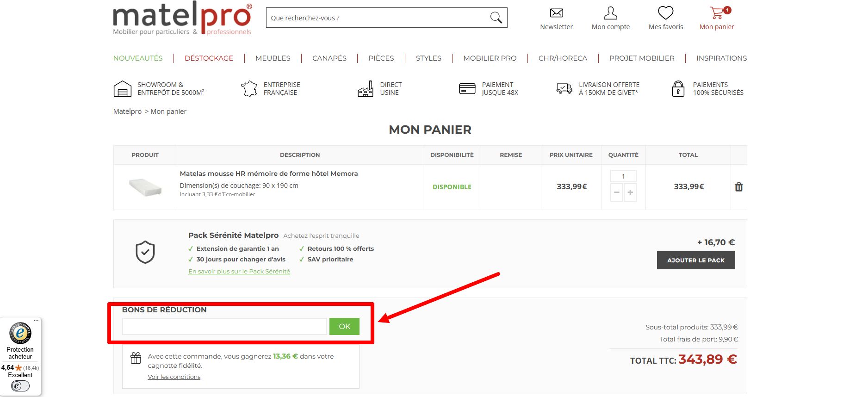This screenshot has width=868, height=397.
Task: Click the Entreprise française map icon
Action: (x=249, y=88)
